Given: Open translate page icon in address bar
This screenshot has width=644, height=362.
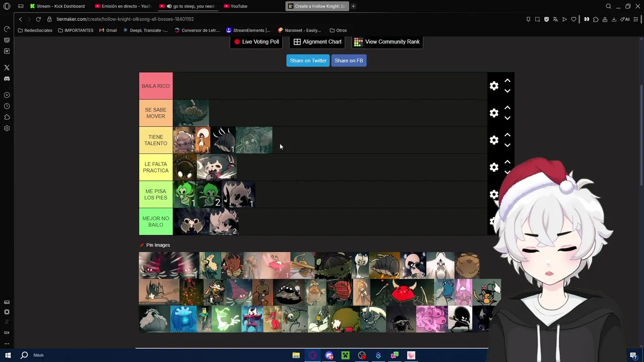Looking at the screenshot, I should click(555, 19).
